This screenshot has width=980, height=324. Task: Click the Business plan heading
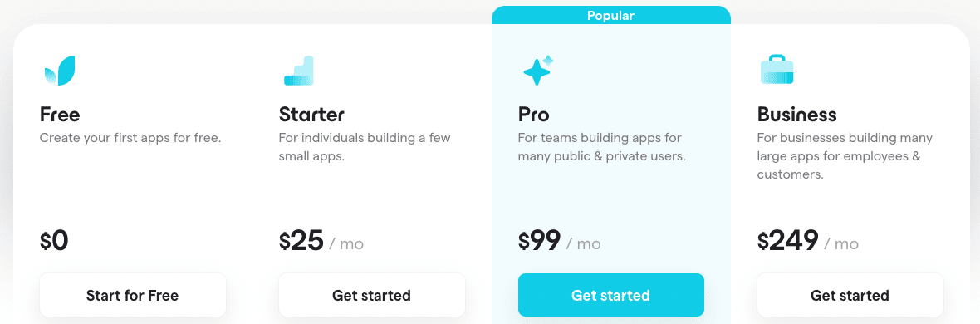[x=797, y=115]
